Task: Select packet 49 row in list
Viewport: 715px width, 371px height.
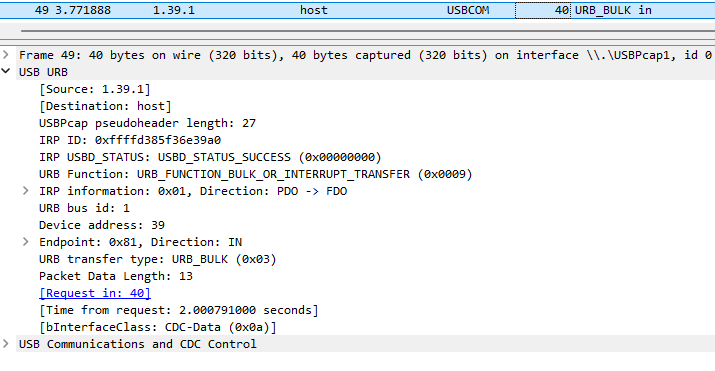Action: coord(358,10)
